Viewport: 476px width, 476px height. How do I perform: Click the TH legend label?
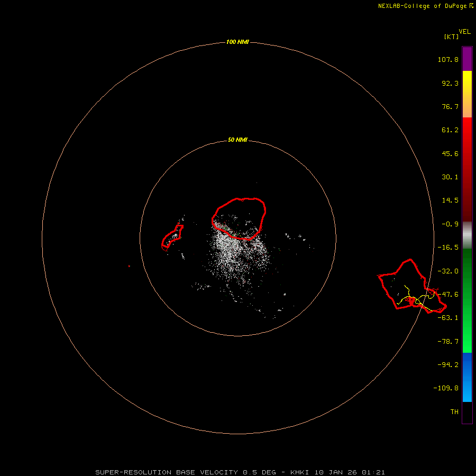(454, 412)
